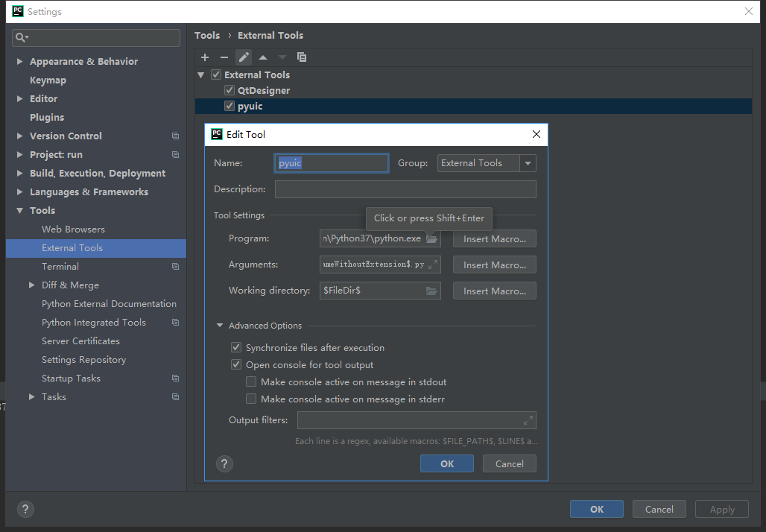This screenshot has height=532, width=766.
Task: Disable Synchronize files after execution
Action: (236, 347)
